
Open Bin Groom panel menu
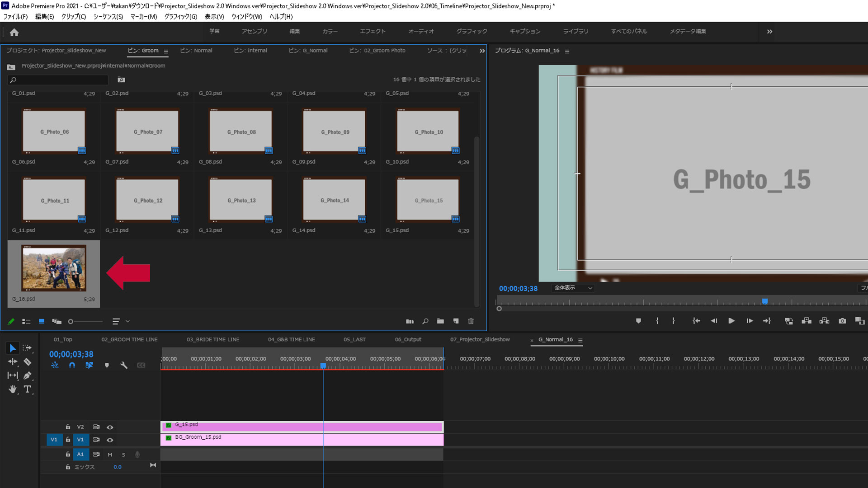click(166, 51)
